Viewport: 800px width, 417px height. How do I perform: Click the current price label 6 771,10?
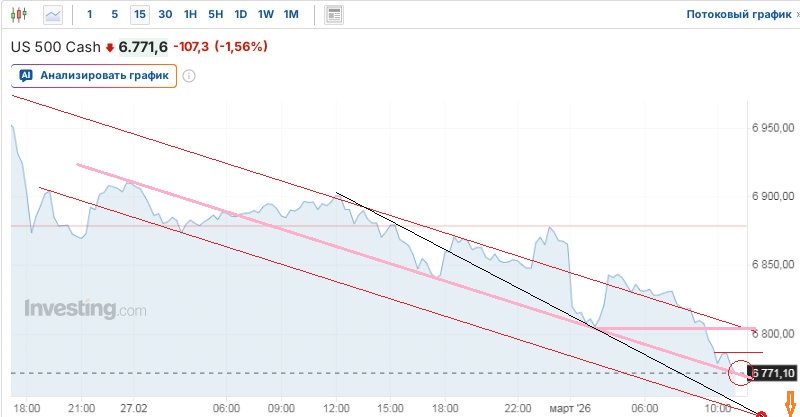coord(774,373)
